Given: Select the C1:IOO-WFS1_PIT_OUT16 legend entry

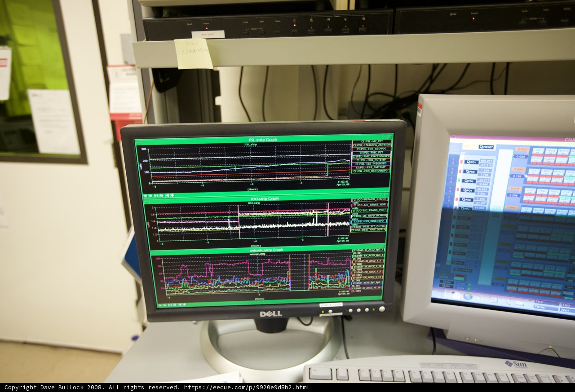Looking at the screenshot, I should pyautogui.click(x=369, y=226).
